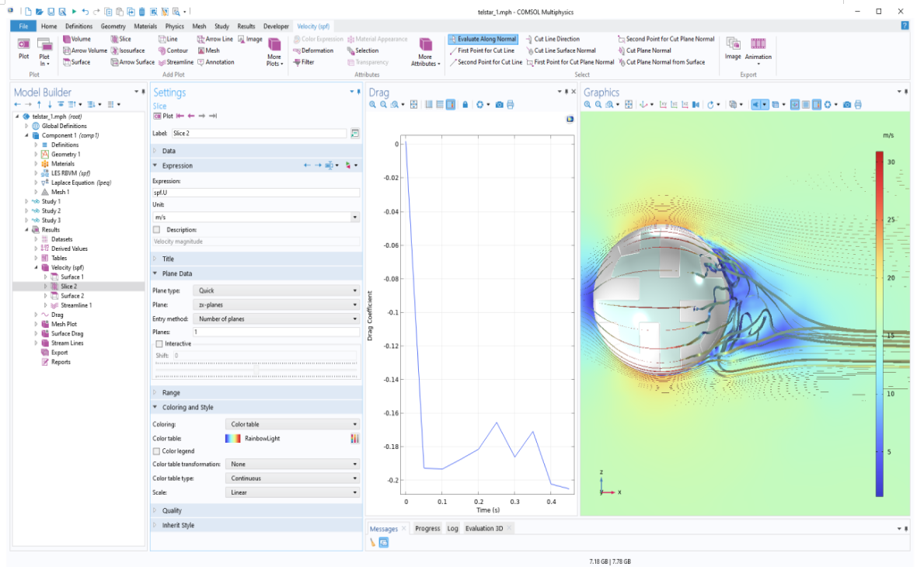Open the Progress tab
Screen dimensions: 924x567
(x=427, y=529)
